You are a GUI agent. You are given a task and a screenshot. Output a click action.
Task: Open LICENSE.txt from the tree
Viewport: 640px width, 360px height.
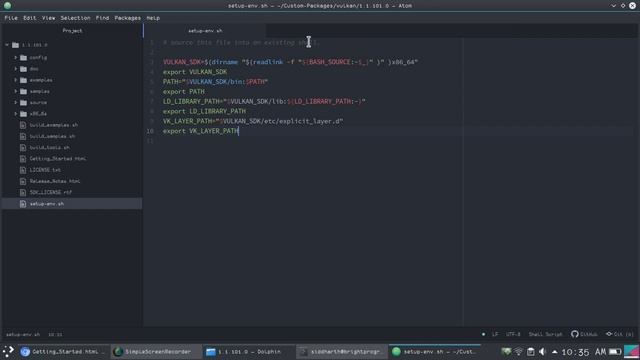pos(45,170)
